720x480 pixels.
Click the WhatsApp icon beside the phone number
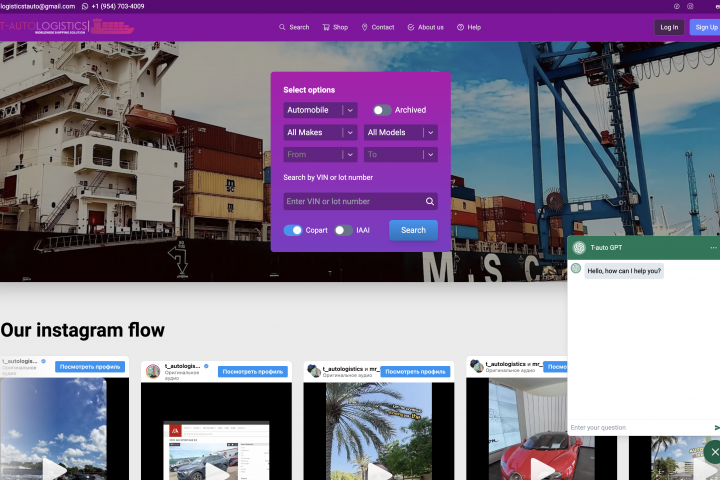point(85,6)
